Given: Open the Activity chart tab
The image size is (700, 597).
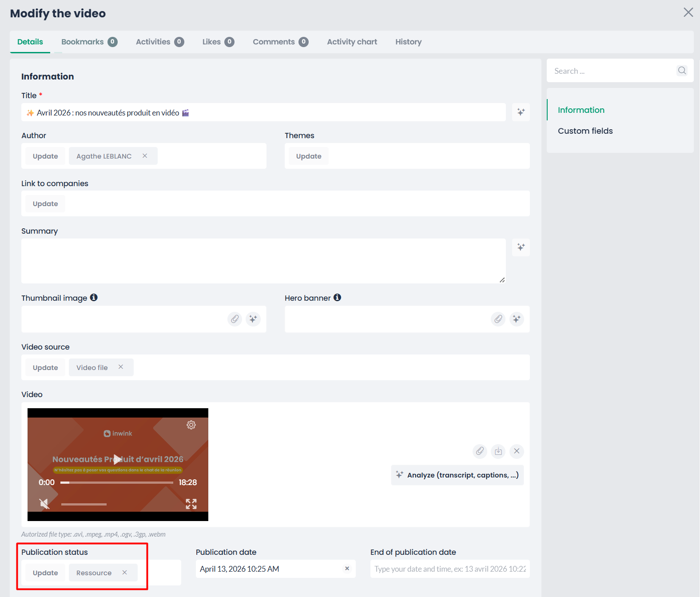Looking at the screenshot, I should pos(352,42).
